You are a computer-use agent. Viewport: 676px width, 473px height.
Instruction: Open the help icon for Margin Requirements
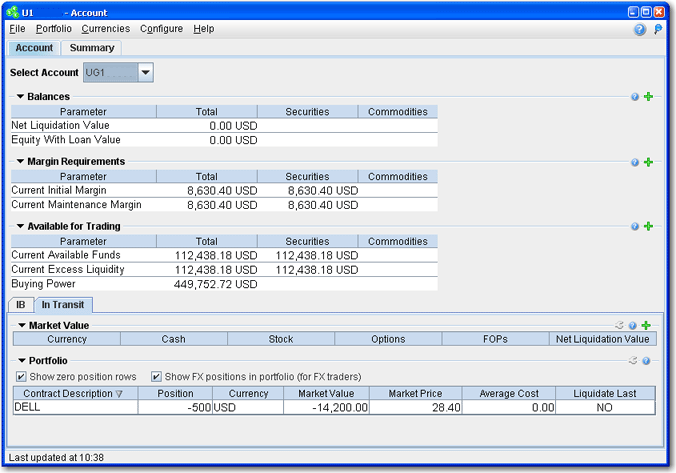tap(635, 162)
